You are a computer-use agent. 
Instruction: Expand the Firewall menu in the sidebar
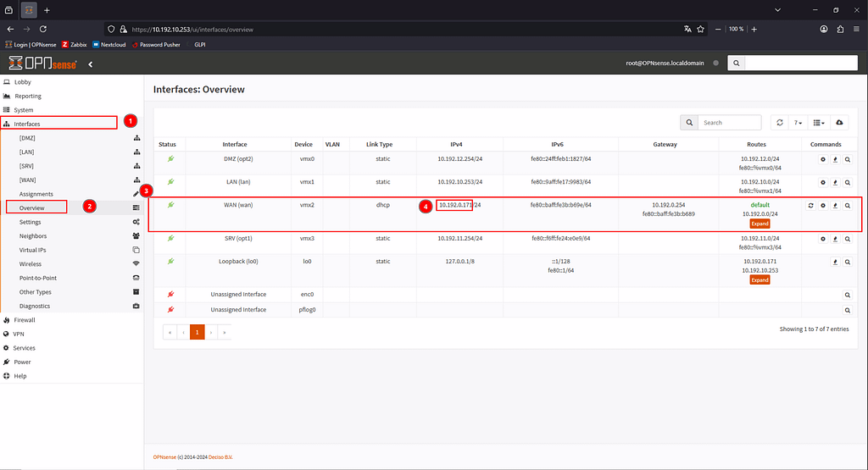25,320
